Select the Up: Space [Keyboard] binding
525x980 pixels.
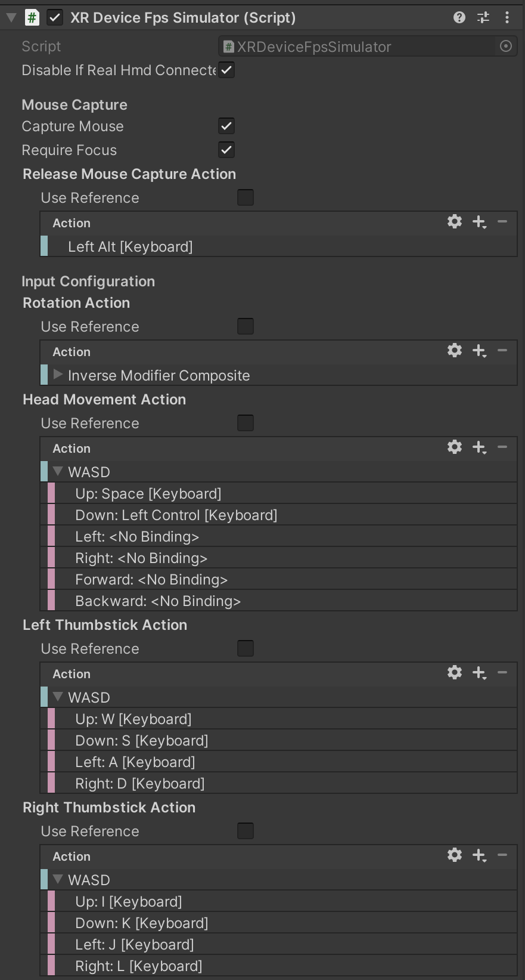pos(148,493)
